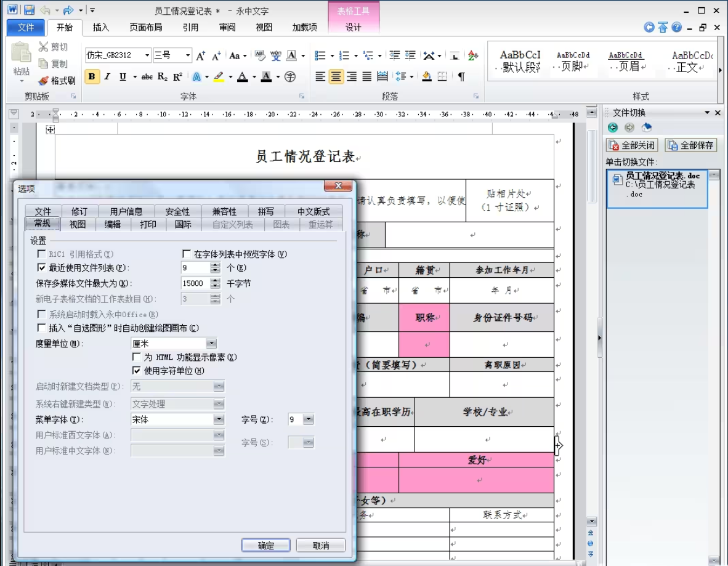The width and height of the screenshot is (728, 566).
Task: Switch to 插入 ribbon tab
Action: [101, 27]
